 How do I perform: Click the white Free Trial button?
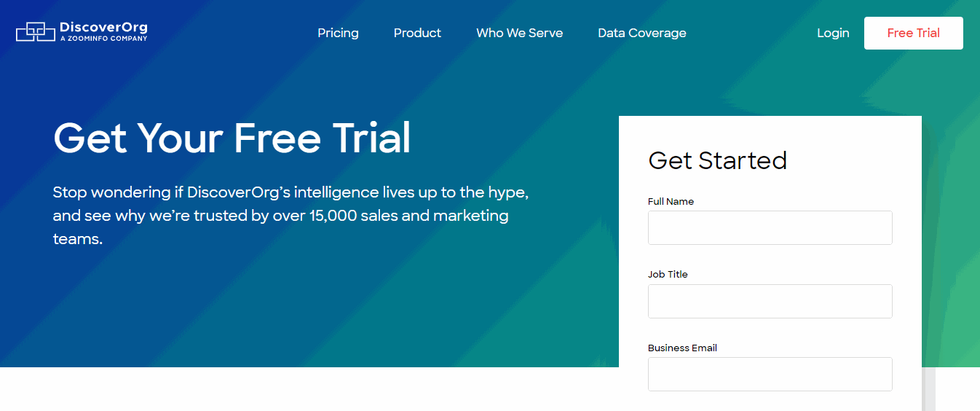913,33
